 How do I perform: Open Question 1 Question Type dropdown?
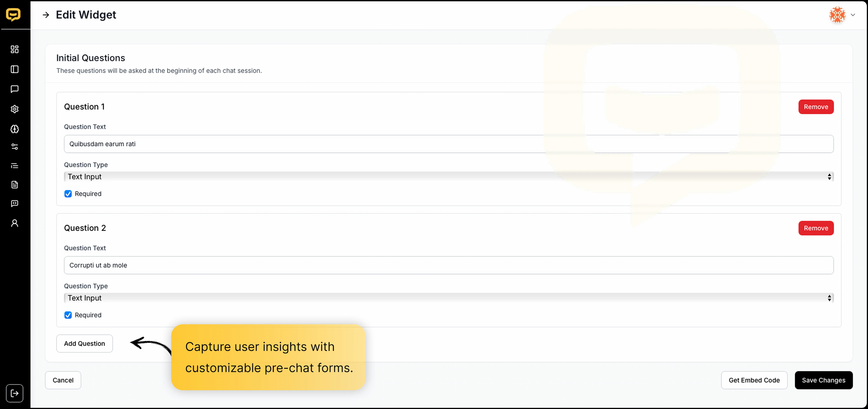tap(448, 176)
